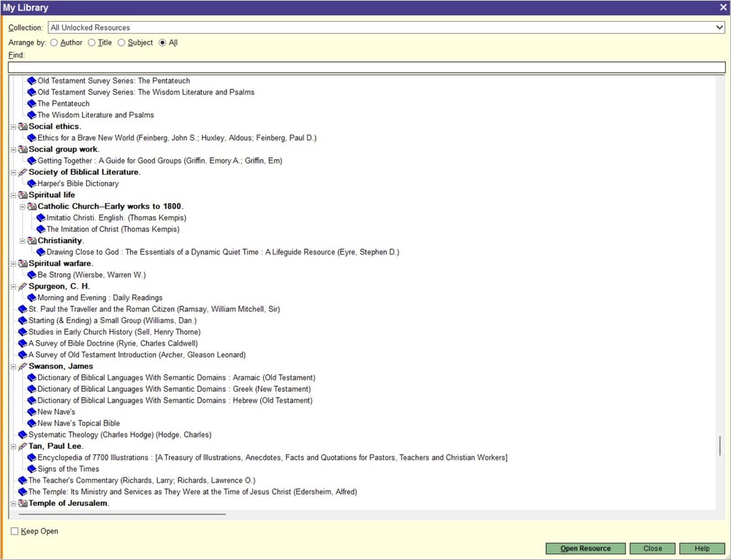Screen dimensions: 731x560
Task: Select The Temple: Its Ministry and Services
Action: 192,492
